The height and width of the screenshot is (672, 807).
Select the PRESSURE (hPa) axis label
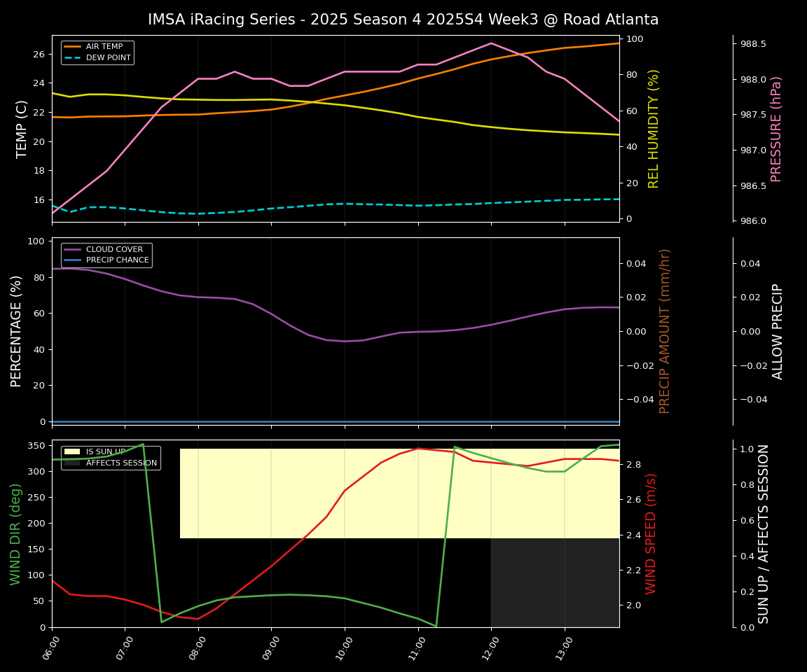click(x=776, y=129)
